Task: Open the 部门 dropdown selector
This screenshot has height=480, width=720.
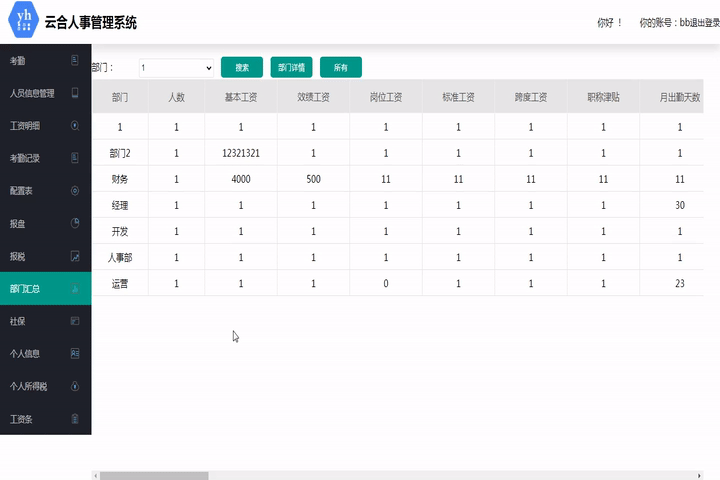Action: [176, 68]
